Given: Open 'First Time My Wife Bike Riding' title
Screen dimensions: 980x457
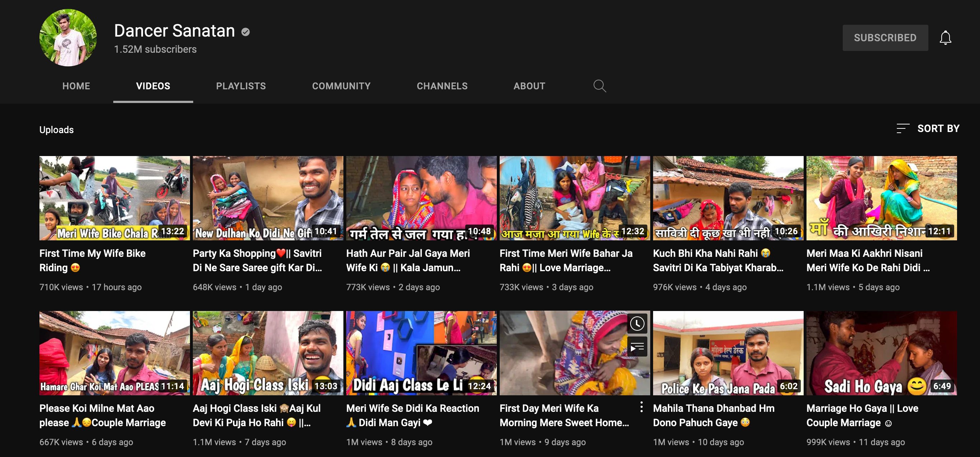Looking at the screenshot, I should pos(92,260).
